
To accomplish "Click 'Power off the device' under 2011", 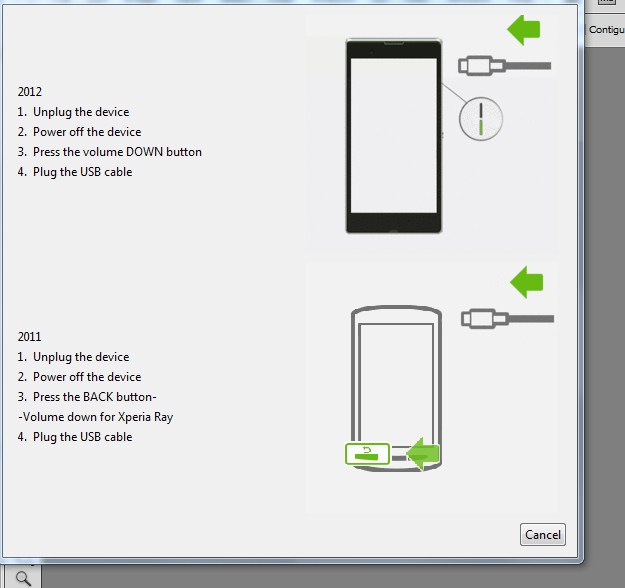I will point(87,377).
